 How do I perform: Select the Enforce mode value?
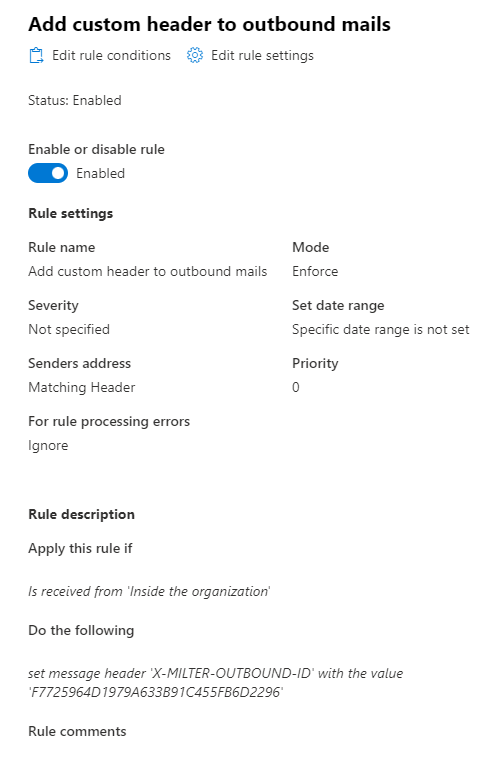[x=315, y=271]
